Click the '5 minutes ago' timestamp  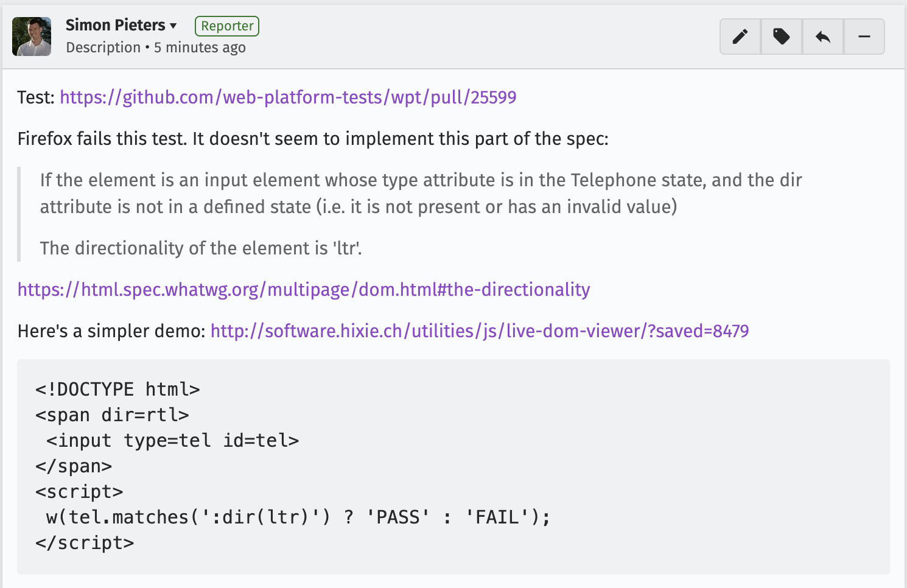click(200, 47)
